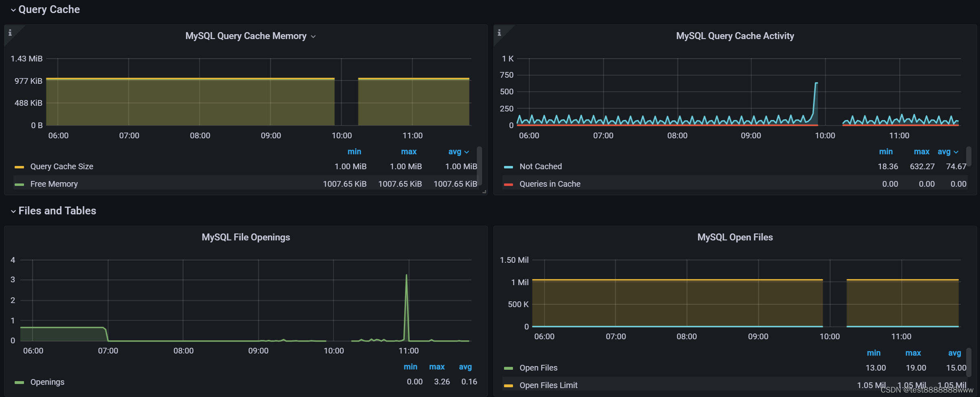Image resolution: width=980 pixels, height=397 pixels.
Task: Sort Open Files legend by max
Action: [913, 353]
